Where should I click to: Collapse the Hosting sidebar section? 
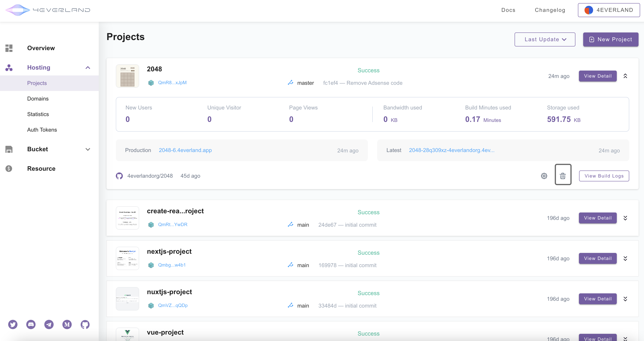click(88, 67)
